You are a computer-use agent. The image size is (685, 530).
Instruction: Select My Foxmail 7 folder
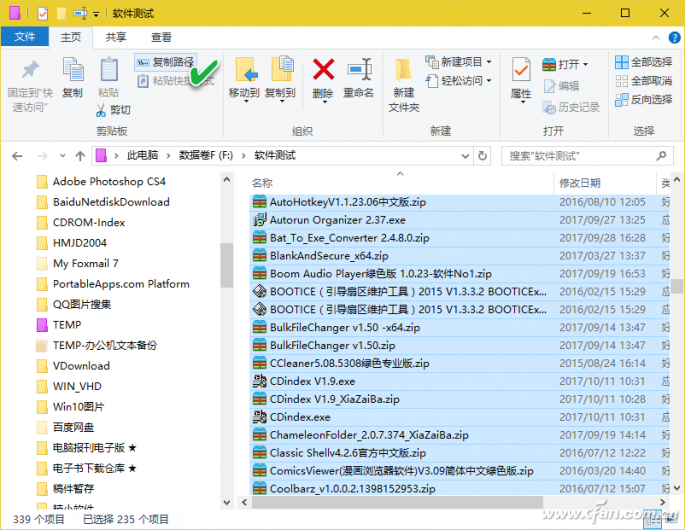(x=77, y=263)
